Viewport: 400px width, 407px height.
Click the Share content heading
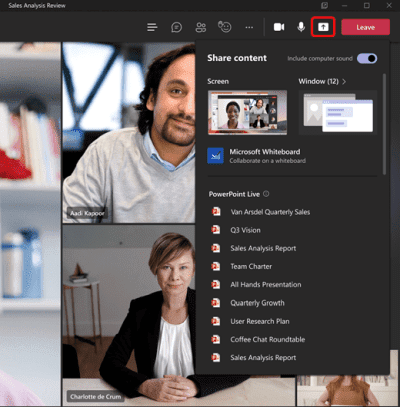[237, 58]
